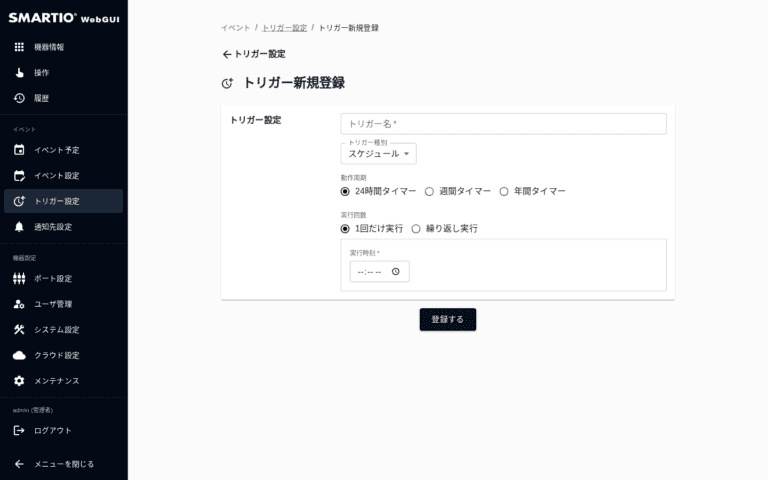Open イベント予定 in the sidebar
This screenshot has width=768, height=480.
(x=56, y=150)
